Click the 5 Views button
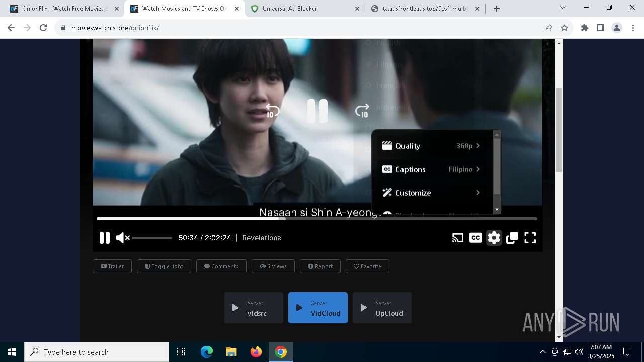644x362 pixels. coord(273,266)
